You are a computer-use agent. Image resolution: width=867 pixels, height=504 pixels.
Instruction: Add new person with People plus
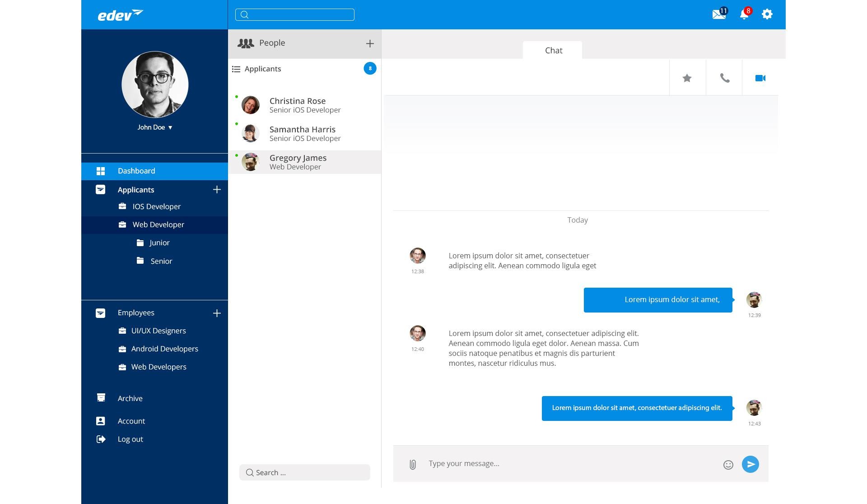coord(369,44)
